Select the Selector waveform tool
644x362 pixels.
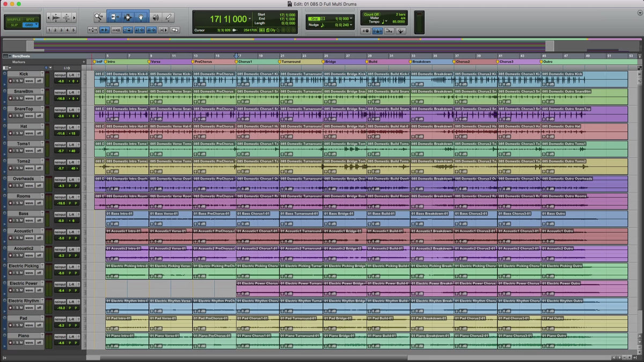128,17
